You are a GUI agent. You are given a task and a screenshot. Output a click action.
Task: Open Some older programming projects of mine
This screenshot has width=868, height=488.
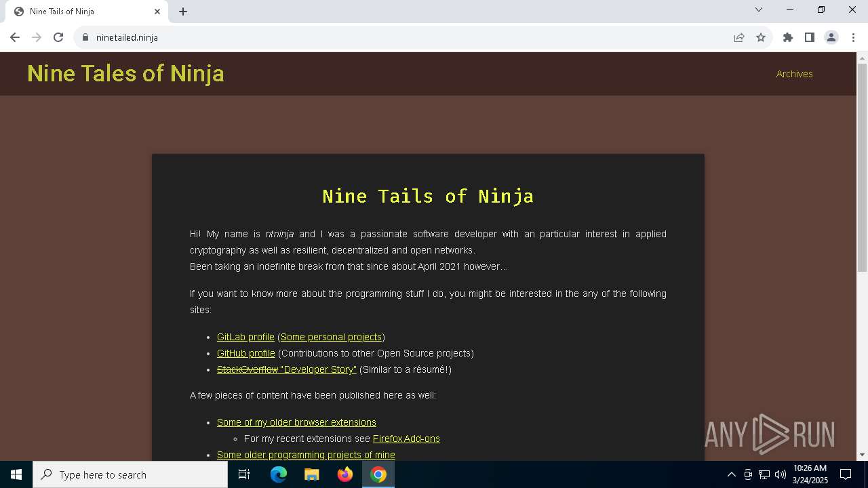coord(306,455)
